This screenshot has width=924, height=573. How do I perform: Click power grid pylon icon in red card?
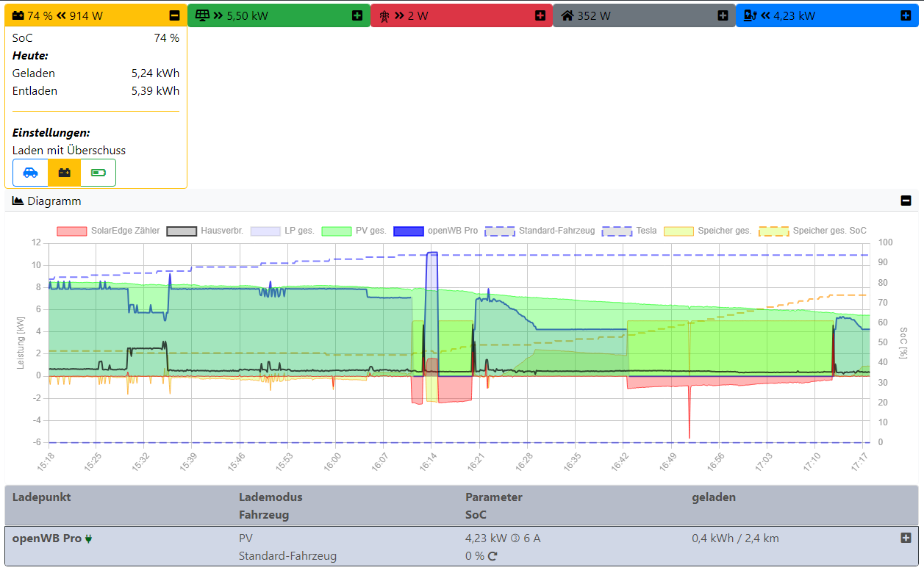pyautogui.click(x=384, y=15)
